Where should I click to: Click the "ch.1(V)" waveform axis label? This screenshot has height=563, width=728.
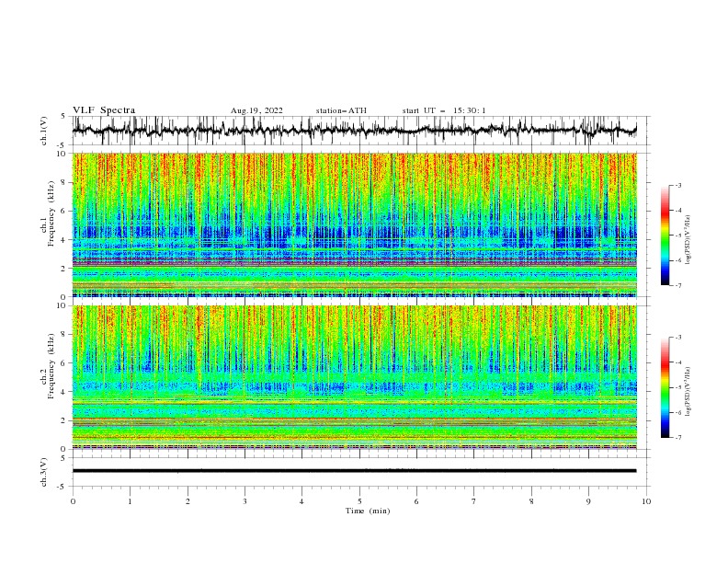click(x=44, y=131)
